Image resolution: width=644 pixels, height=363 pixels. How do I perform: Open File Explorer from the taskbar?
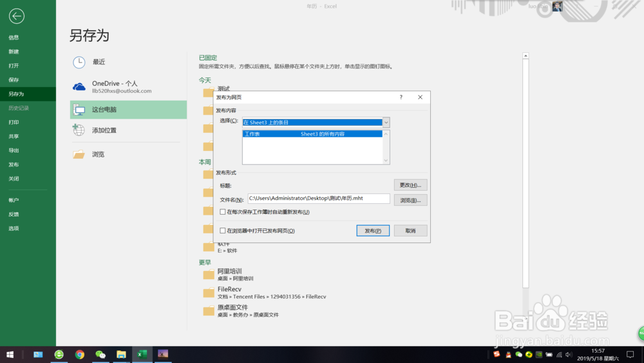(121, 355)
